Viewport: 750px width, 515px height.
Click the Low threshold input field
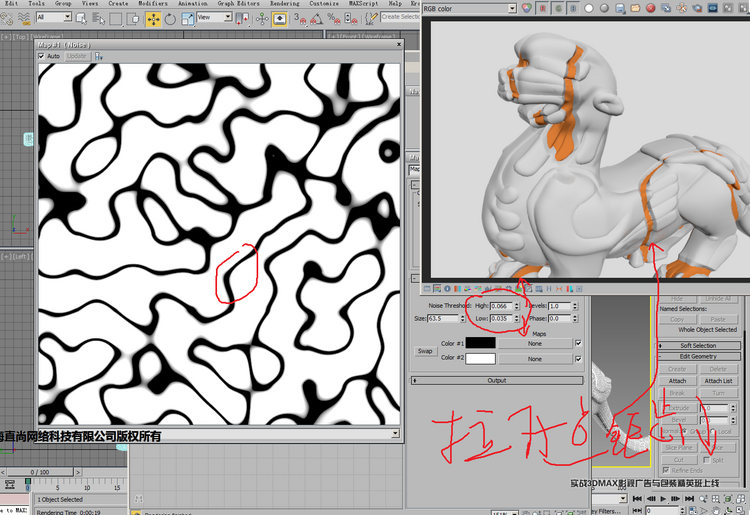[501, 318]
